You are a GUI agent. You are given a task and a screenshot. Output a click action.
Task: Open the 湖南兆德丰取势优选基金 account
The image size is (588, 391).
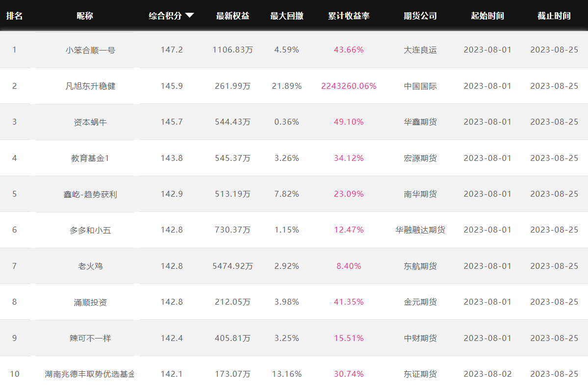[x=90, y=374]
